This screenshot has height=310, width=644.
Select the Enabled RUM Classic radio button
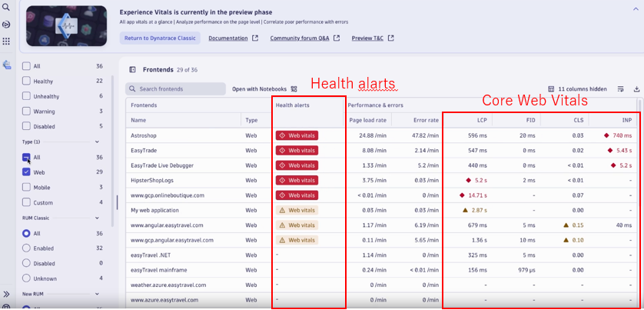coord(27,248)
